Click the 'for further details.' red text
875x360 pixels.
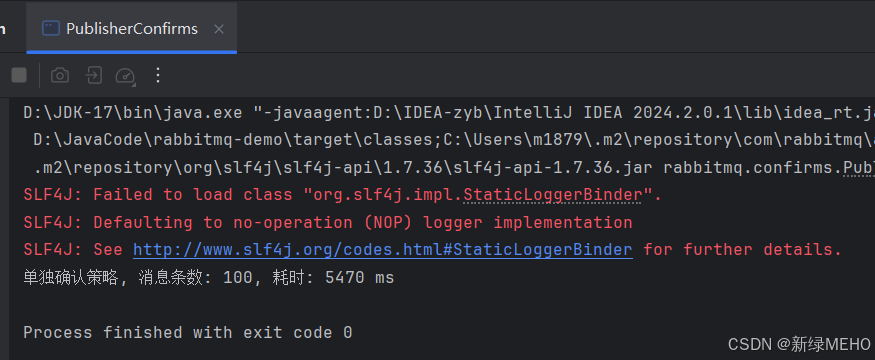tap(743, 249)
